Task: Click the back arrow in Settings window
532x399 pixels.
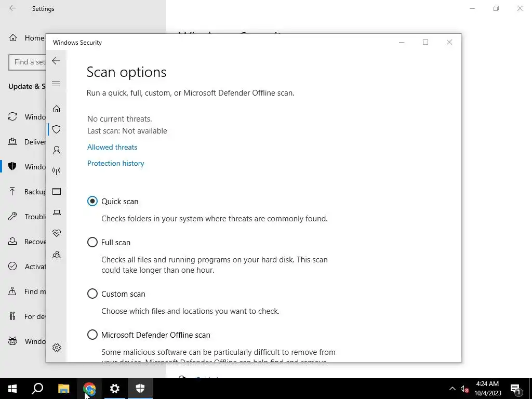Action: click(12, 8)
